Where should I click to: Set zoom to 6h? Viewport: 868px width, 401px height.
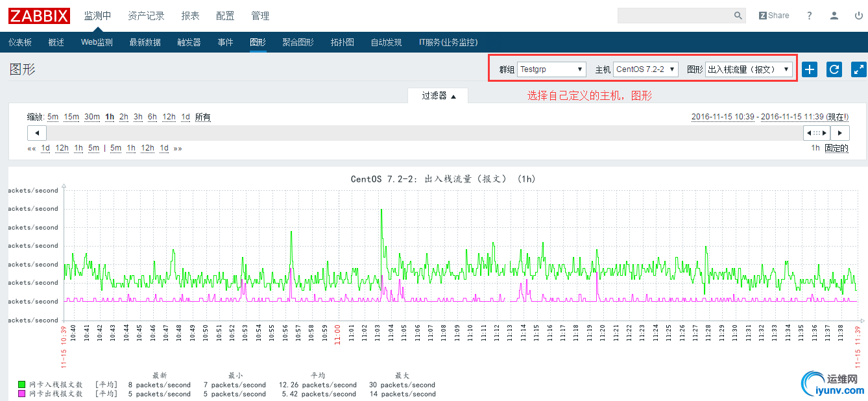coord(152,117)
